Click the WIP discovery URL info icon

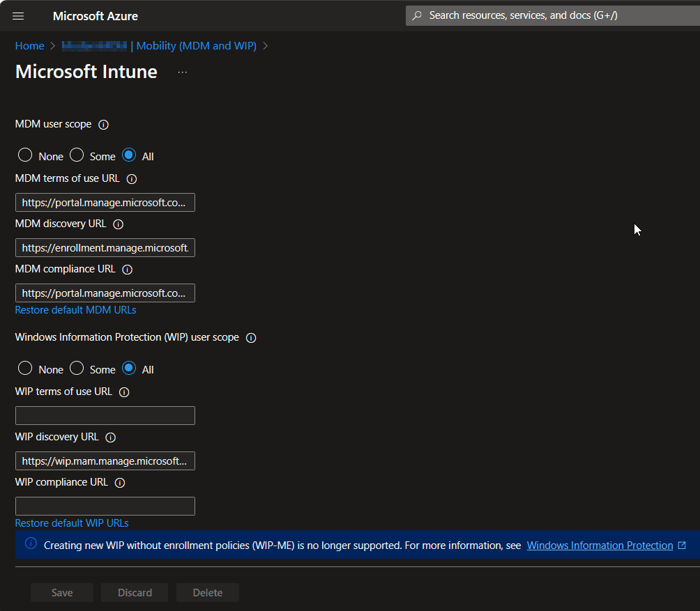(111, 437)
